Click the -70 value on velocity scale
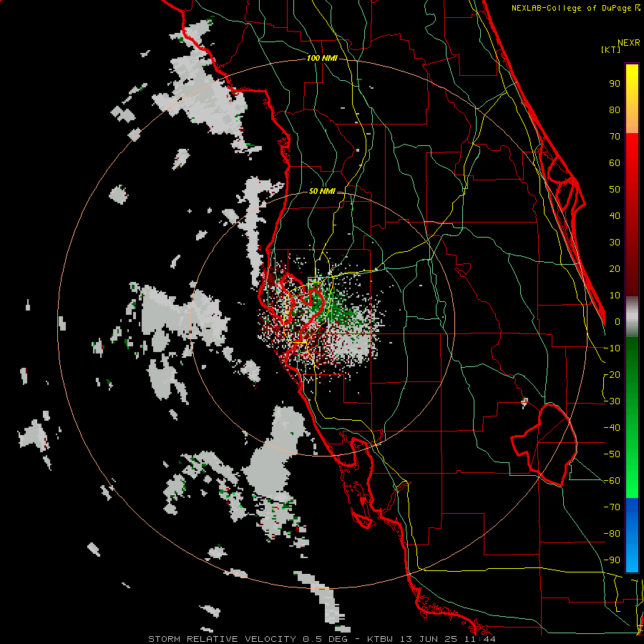 pos(612,507)
